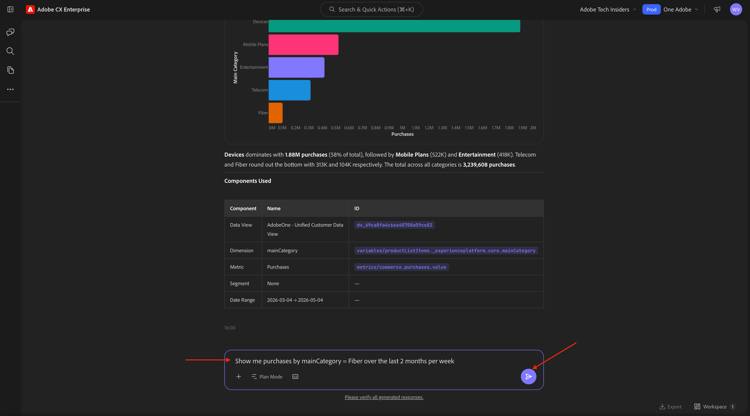Open the more options ellipsis in sidebar

[10, 89]
